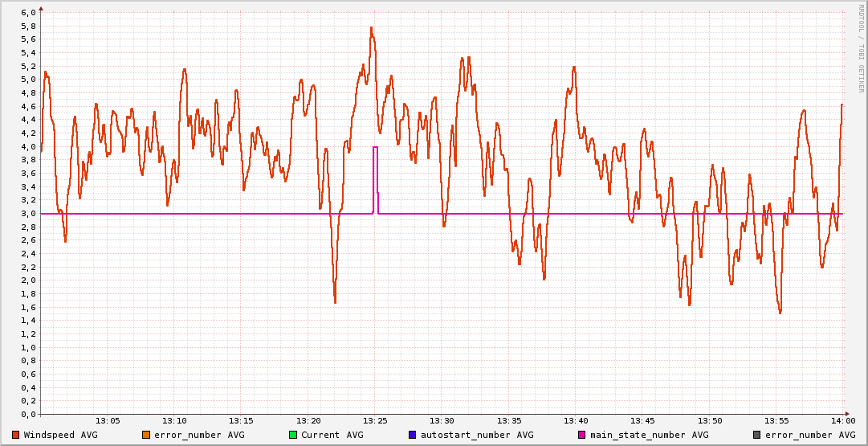Click the magenta main_state_number AVG legend swatch
The width and height of the screenshot is (868, 446).
(582, 435)
